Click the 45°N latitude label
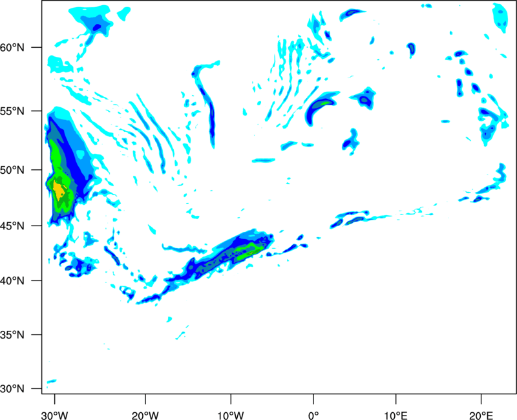 click(12, 226)
